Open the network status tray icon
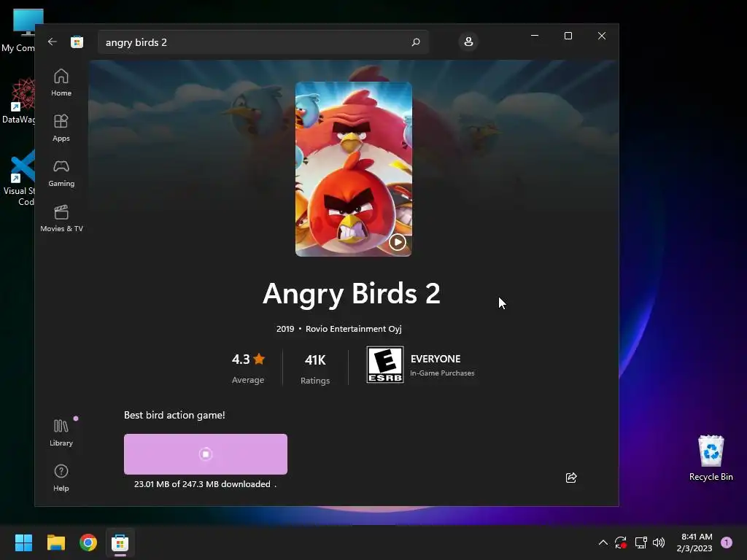The width and height of the screenshot is (747, 560). pyautogui.click(x=640, y=542)
